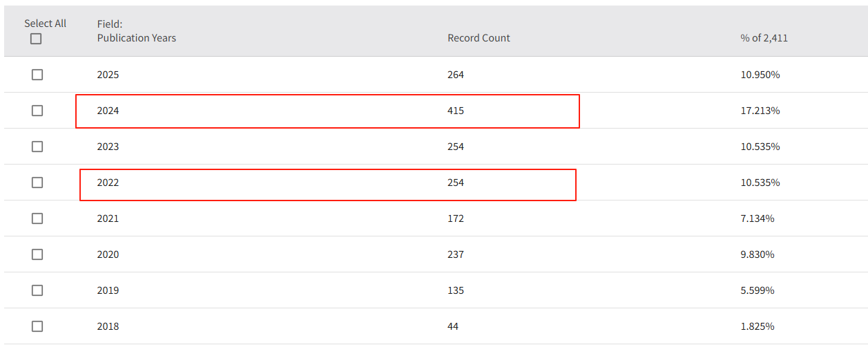Click the 17.213% percentage value
Image resolution: width=868 pixels, height=345 pixels.
pyautogui.click(x=760, y=111)
